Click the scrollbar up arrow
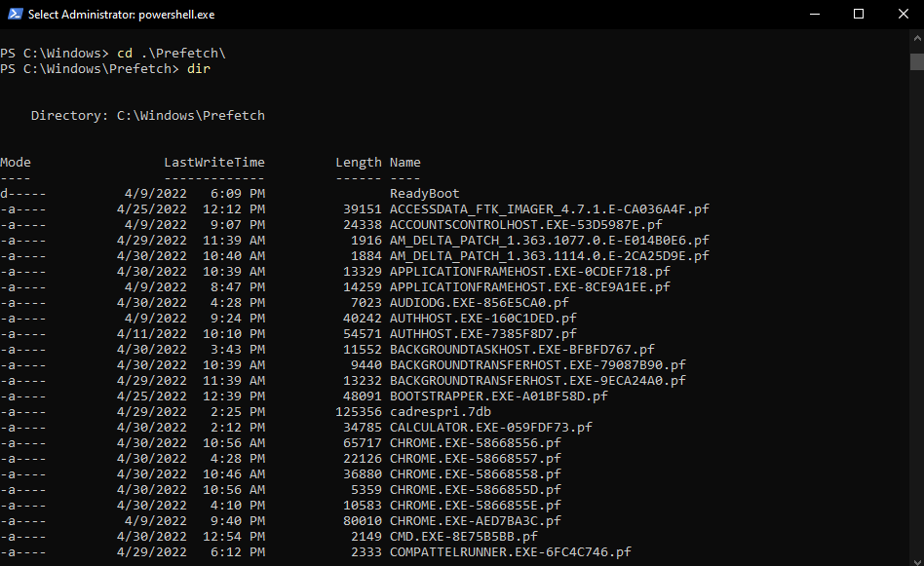 [916, 39]
